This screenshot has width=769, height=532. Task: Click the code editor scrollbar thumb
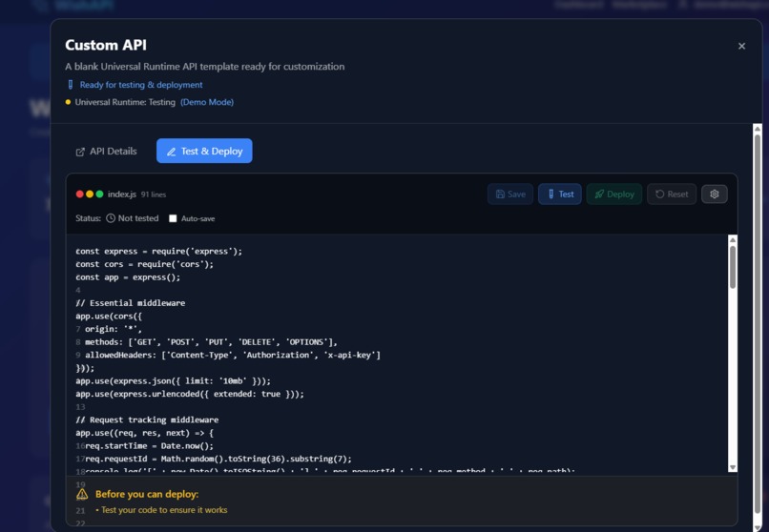[x=733, y=267]
